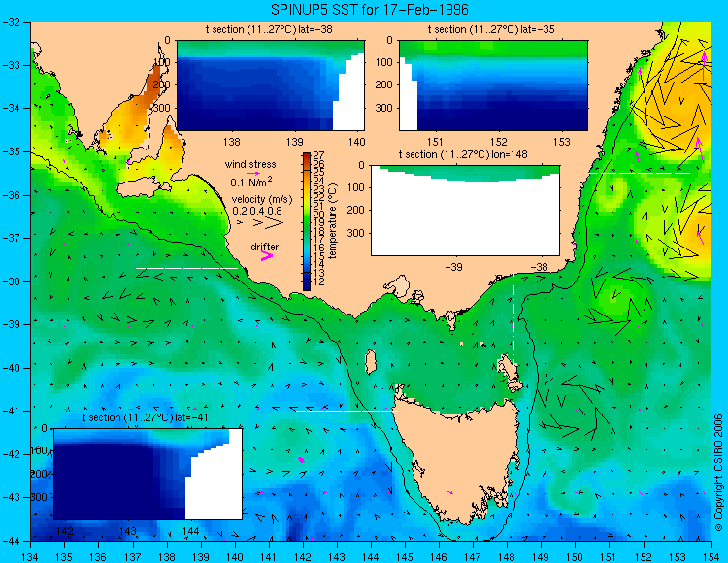Click latitude axis label -34

pos(11,108)
